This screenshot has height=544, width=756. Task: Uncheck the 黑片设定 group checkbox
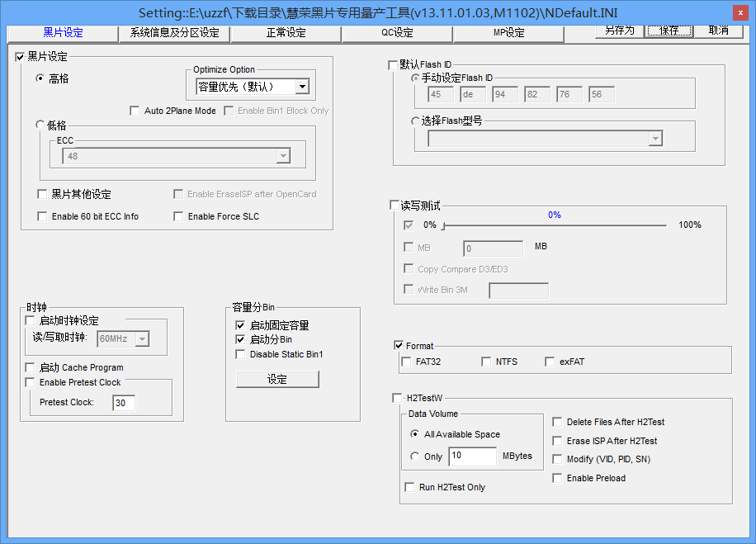tap(20, 57)
